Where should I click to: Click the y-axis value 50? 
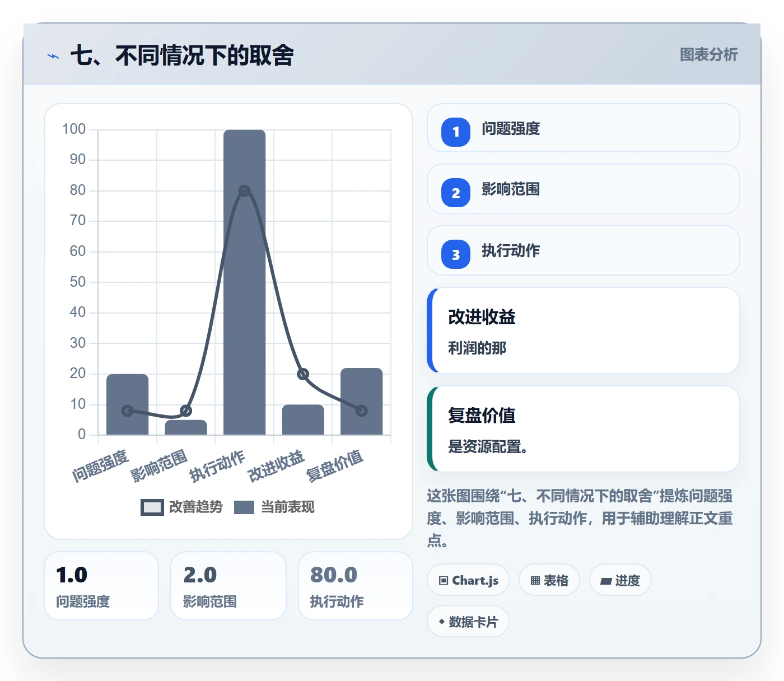[78, 282]
